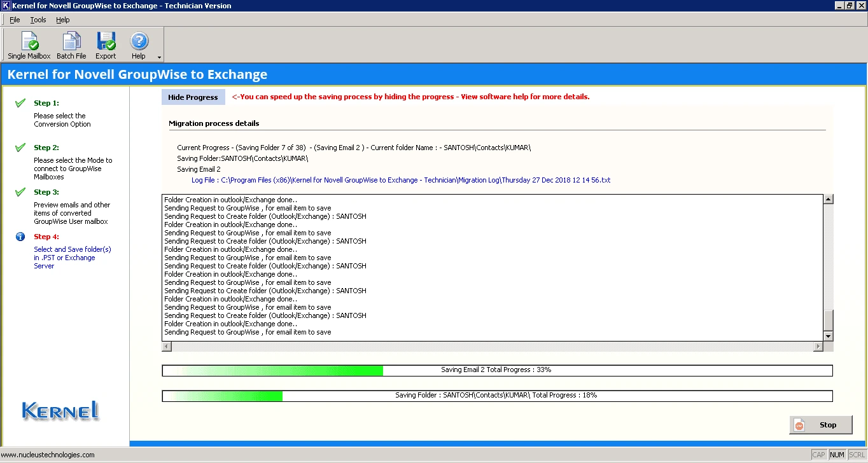Open the Help menu
Screen dimensions: 868x463
coord(62,20)
